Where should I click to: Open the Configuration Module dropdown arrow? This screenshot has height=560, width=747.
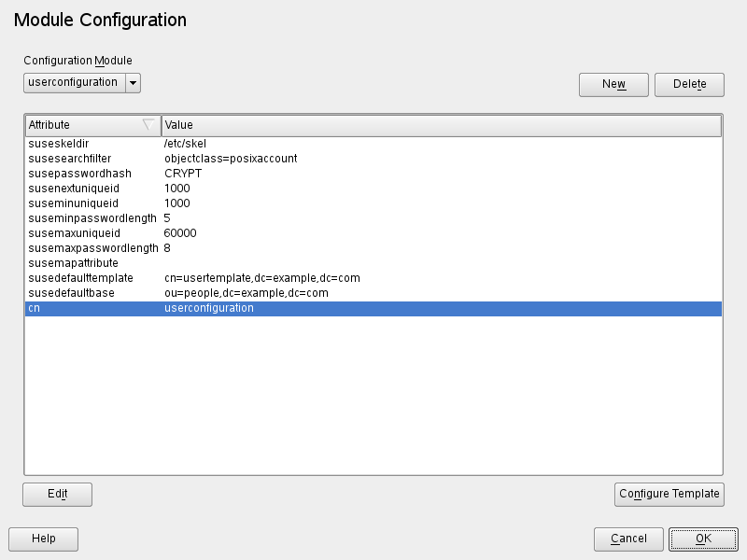pos(133,82)
